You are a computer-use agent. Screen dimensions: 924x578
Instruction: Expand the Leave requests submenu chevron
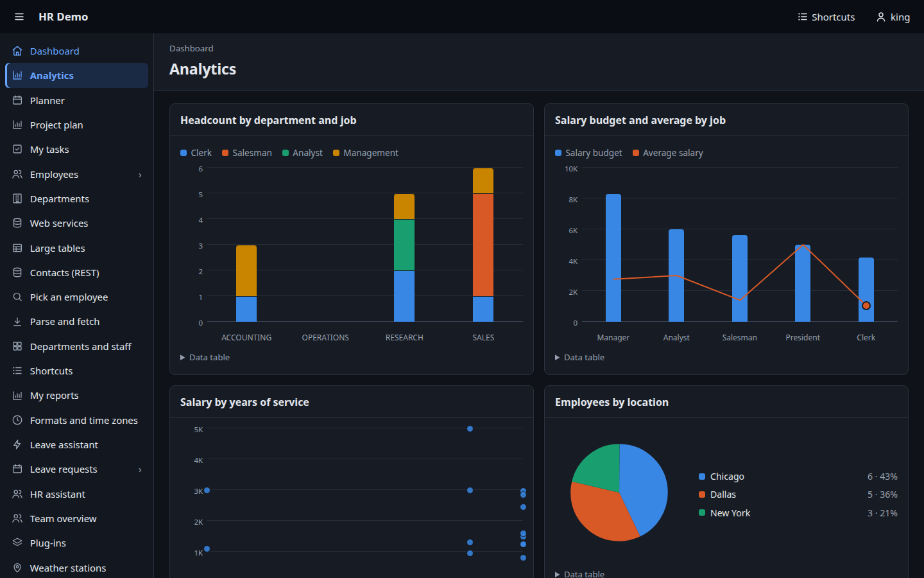tap(140, 469)
